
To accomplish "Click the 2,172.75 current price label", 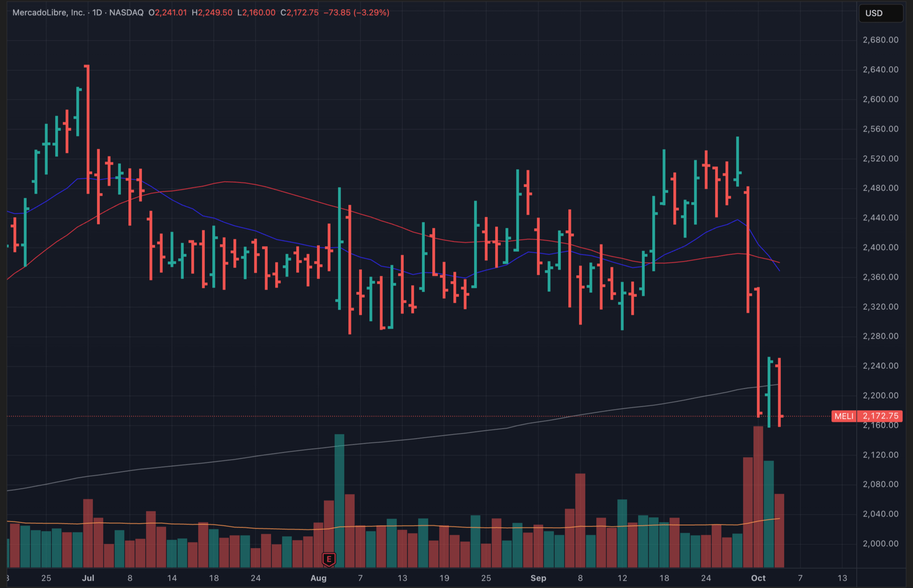I will click(x=881, y=416).
